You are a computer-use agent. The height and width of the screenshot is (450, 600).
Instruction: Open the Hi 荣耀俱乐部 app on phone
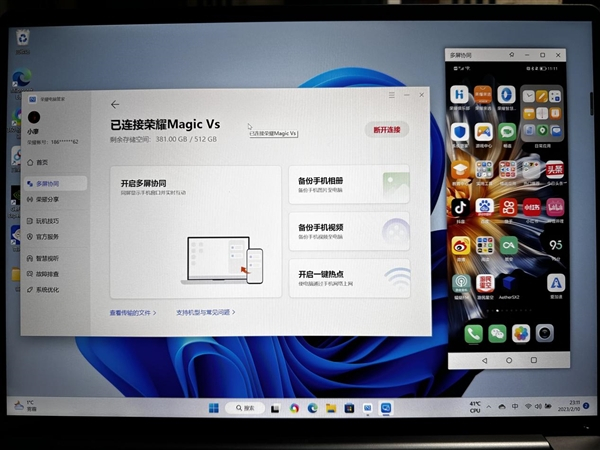point(459,97)
